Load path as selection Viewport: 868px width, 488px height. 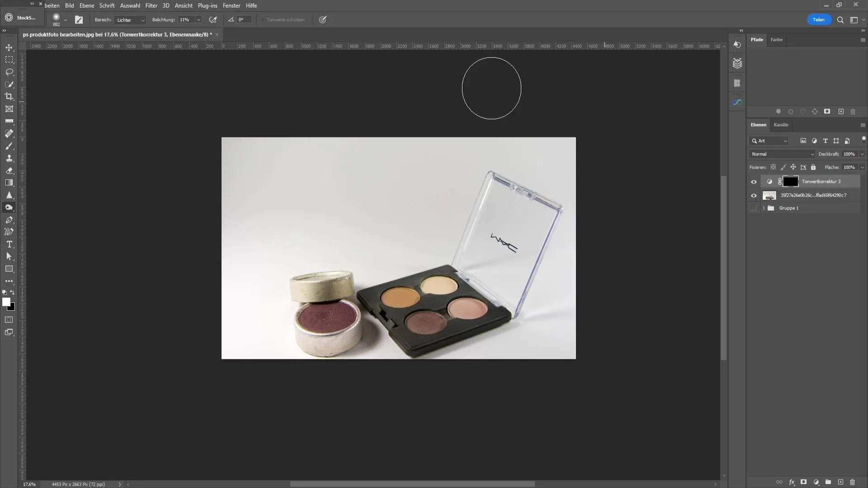coord(803,112)
